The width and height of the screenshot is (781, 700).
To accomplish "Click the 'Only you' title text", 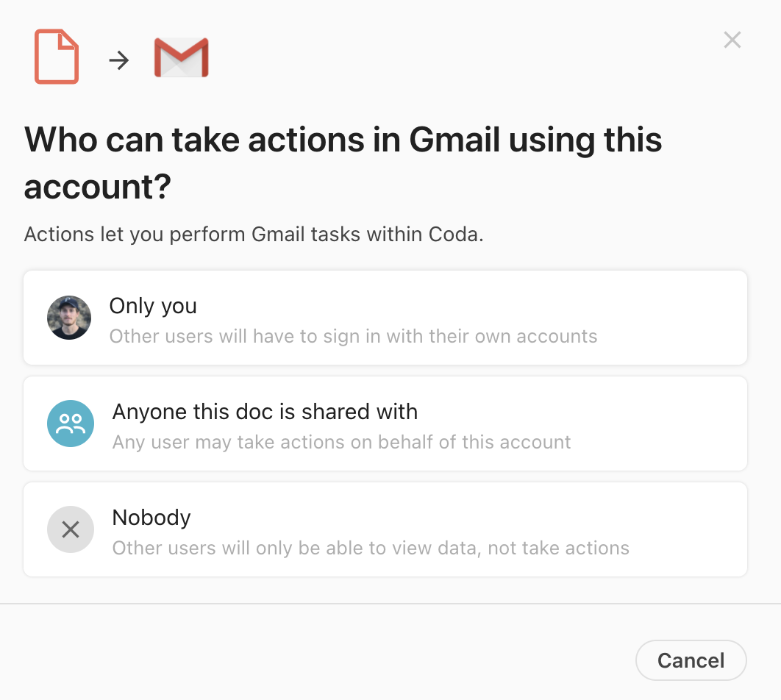I will [x=153, y=306].
